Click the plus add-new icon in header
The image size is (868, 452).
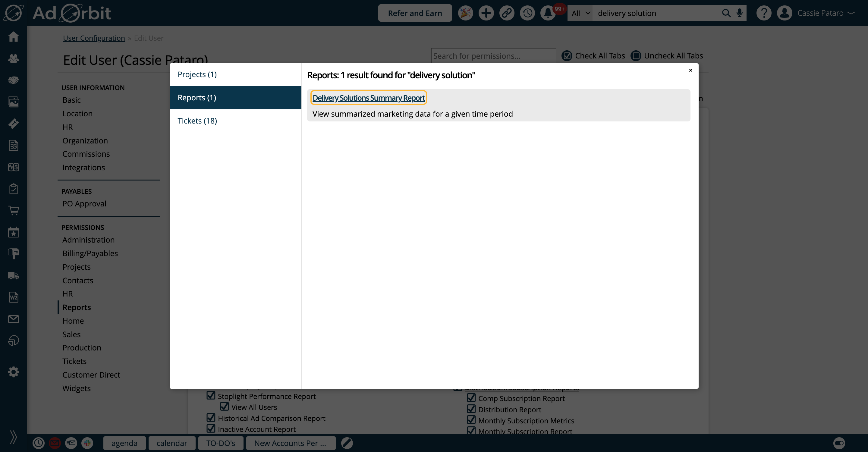[486, 13]
